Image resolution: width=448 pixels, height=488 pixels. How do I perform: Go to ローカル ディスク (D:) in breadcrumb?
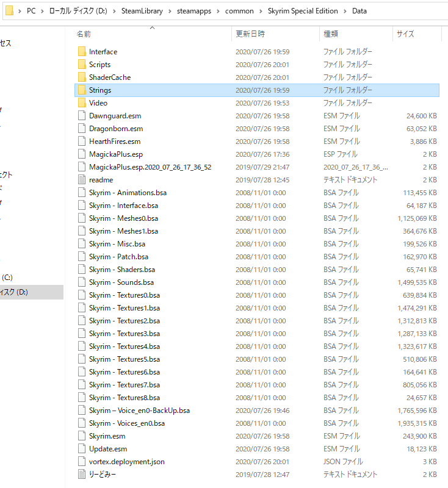coord(78,11)
